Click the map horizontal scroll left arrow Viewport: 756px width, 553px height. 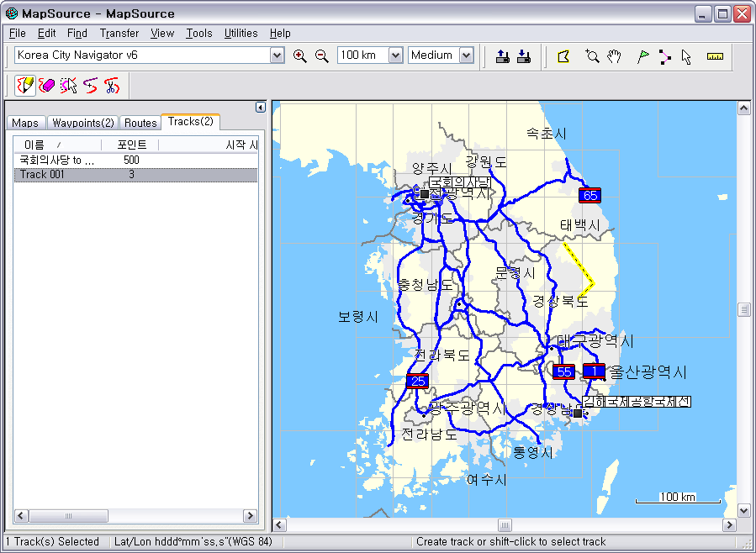point(280,524)
